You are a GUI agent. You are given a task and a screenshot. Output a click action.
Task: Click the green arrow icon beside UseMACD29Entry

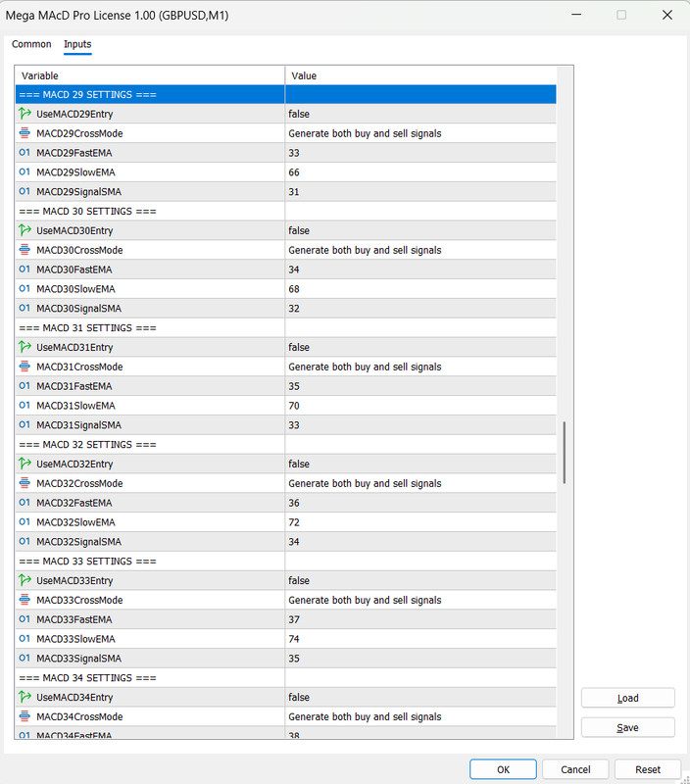tap(25, 114)
